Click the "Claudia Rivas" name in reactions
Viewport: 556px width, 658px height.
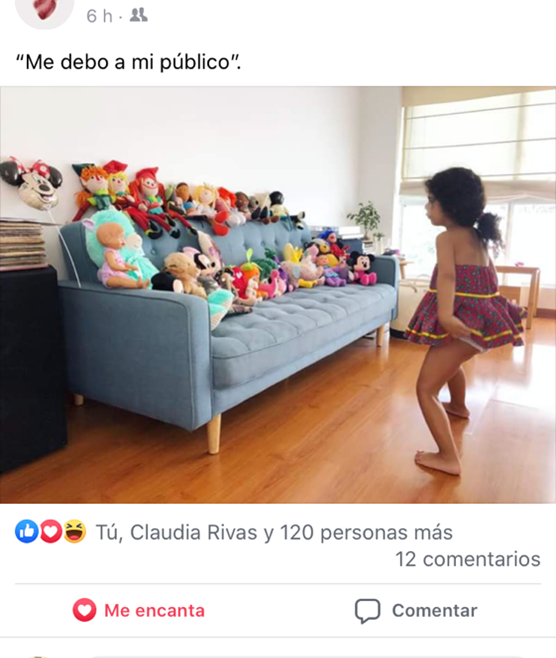click(193, 532)
